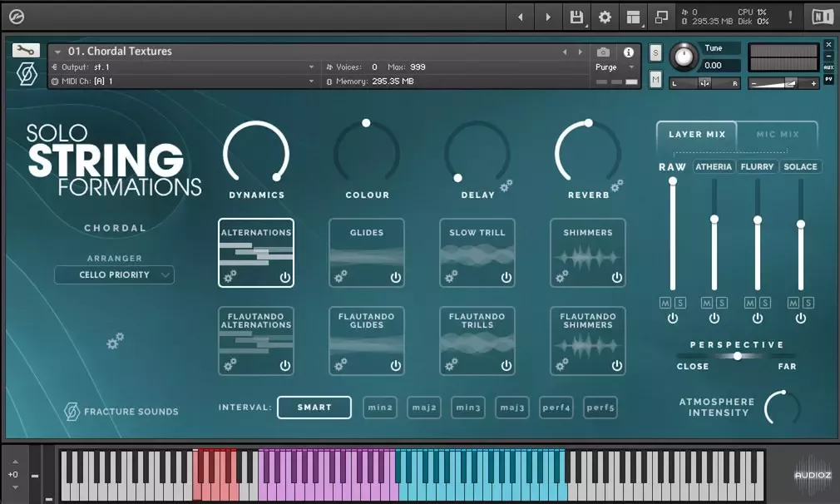Open the Purge dropdown menu
The width and height of the screenshot is (840, 504).
(615, 67)
